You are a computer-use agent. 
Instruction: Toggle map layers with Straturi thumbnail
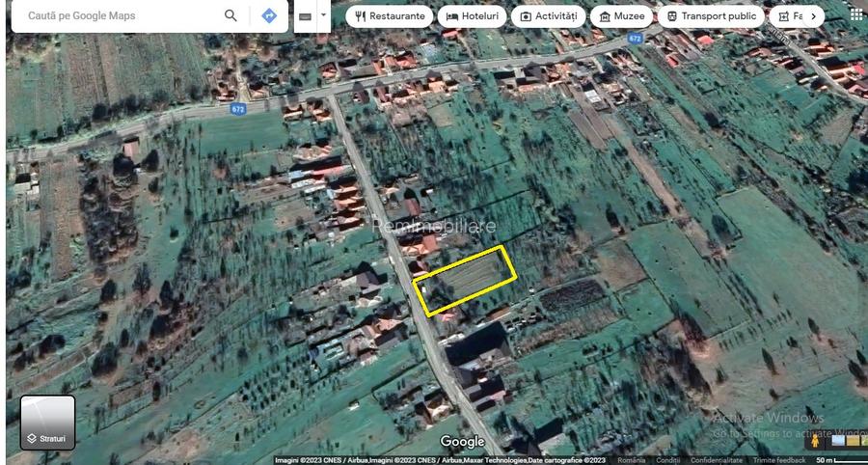[47, 423]
